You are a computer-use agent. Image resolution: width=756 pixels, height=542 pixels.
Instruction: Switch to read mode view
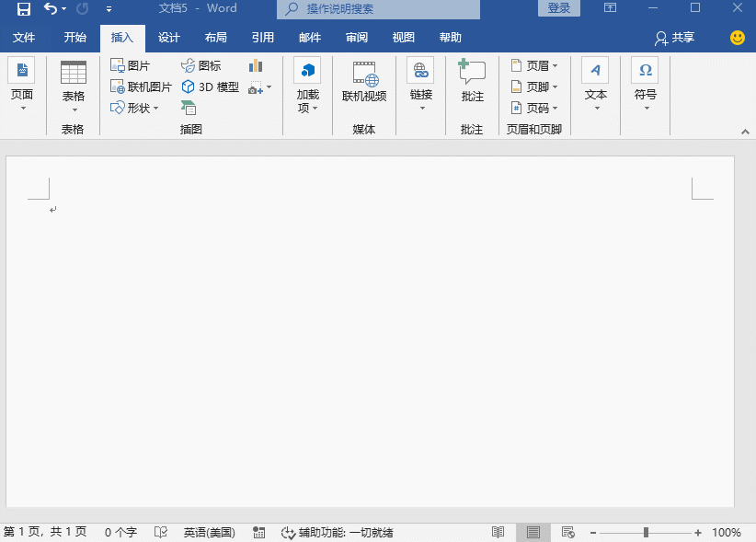click(x=498, y=533)
